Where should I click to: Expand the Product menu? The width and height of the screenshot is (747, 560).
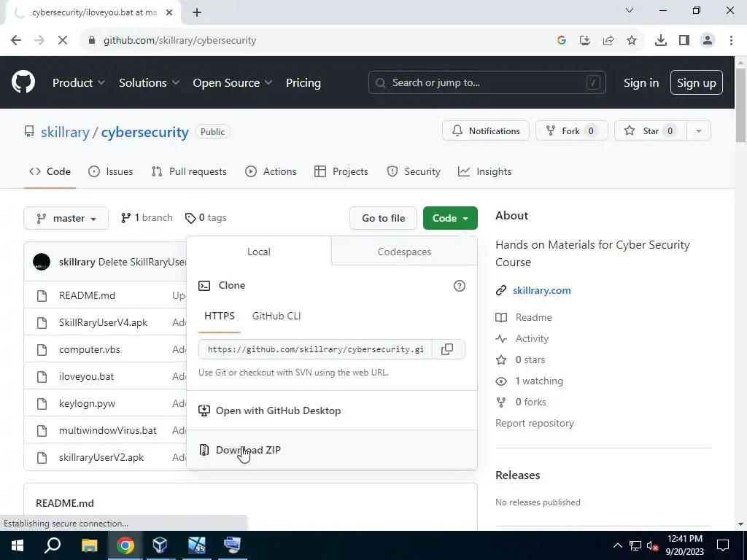pos(79,82)
